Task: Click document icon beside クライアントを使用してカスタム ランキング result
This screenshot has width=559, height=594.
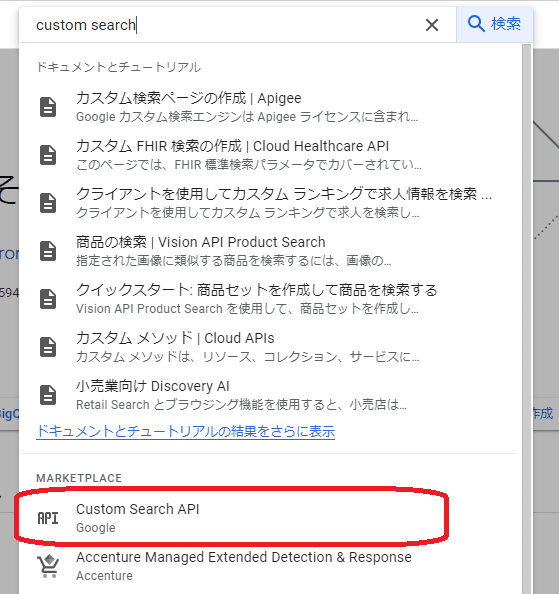Action: click(x=48, y=203)
